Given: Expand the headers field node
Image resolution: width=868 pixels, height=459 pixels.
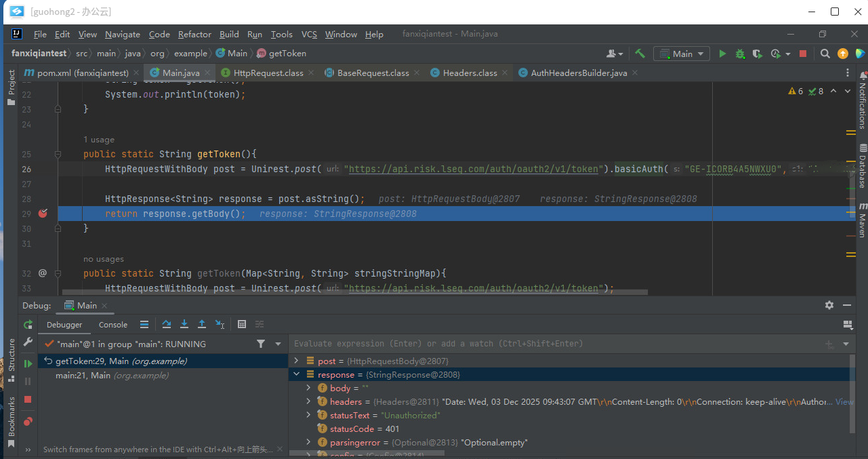Looking at the screenshot, I should coord(309,402).
